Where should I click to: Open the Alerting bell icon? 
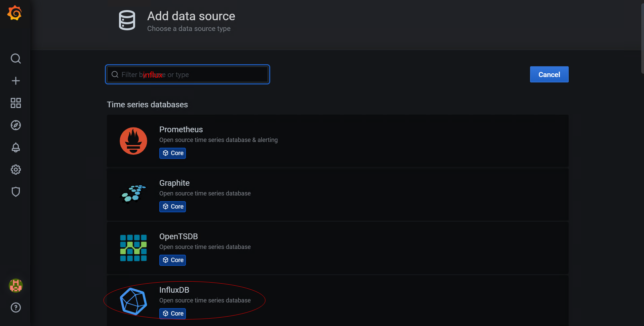click(15, 147)
